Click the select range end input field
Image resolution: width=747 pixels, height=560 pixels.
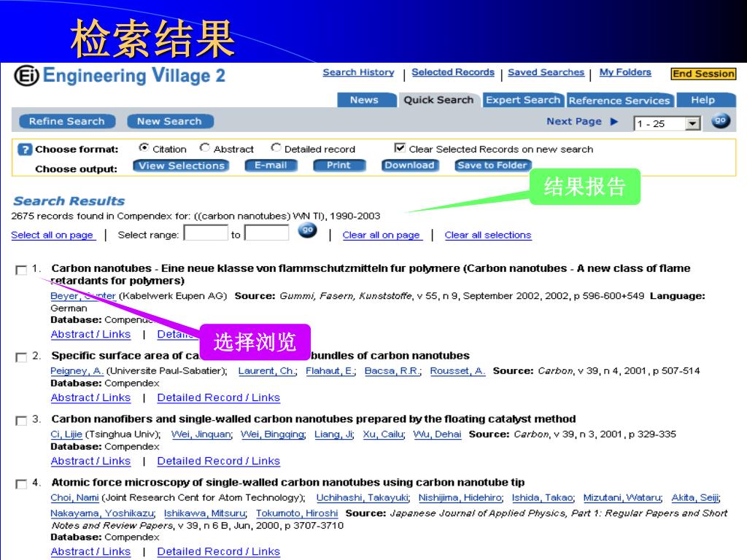pyautogui.click(x=267, y=233)
